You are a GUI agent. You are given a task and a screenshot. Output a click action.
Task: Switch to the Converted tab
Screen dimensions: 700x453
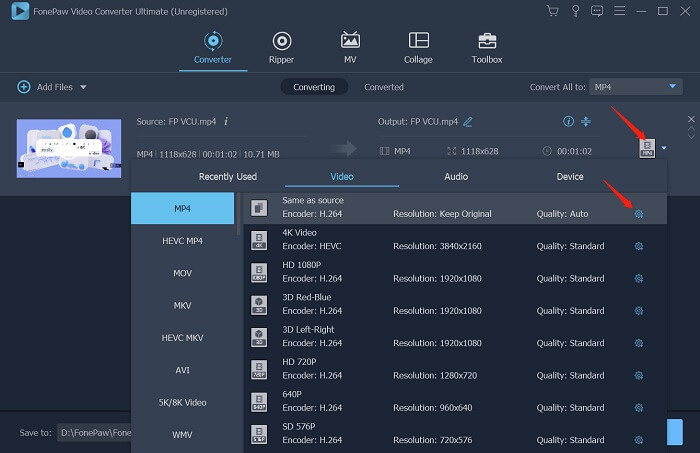384,87
